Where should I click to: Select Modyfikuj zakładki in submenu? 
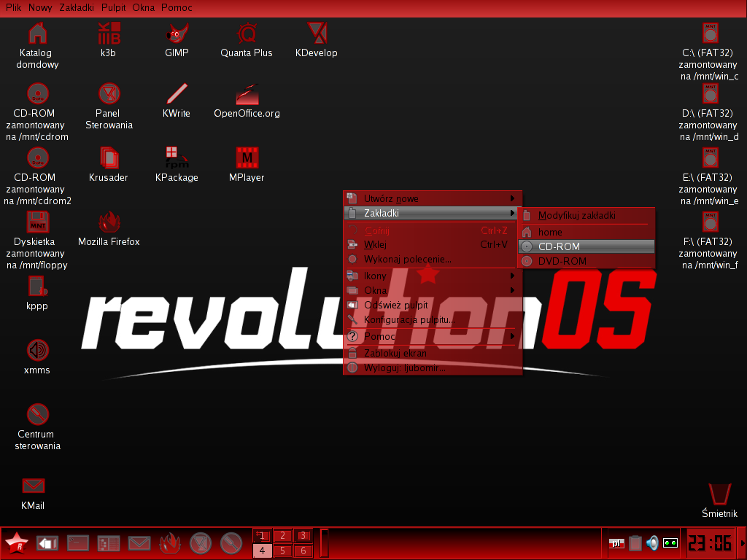click(587, 216)
